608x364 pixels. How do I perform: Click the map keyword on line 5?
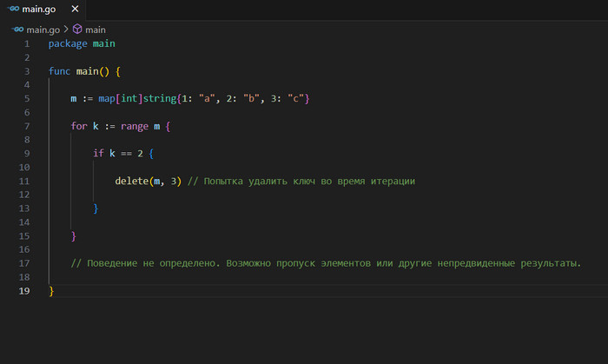coord(109,99)
